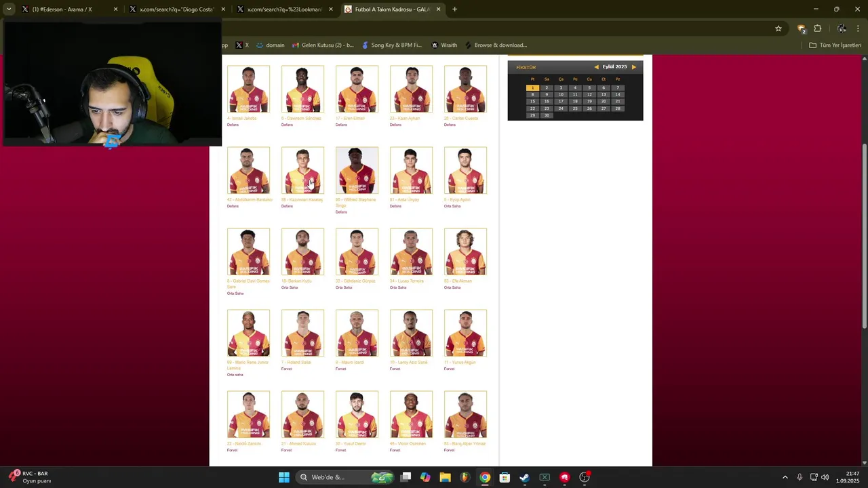Select day 15 in the Eylül 2025 calendar
This screenshot has width=868, height=488.
pos(532,101)
